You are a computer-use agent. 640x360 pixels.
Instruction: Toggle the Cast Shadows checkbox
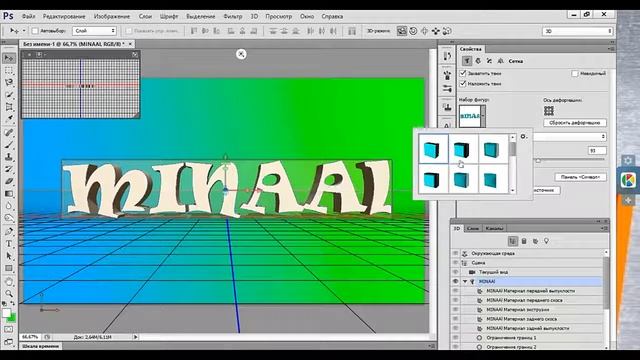[463, 84]
